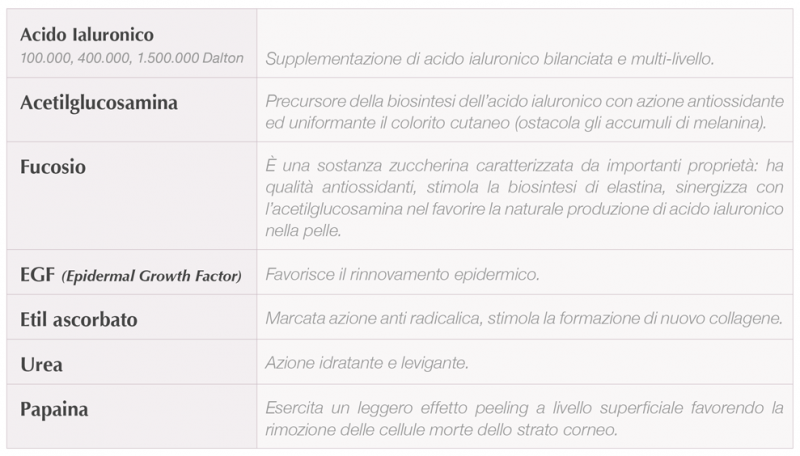Select the Papaina ingredient name
Screen dimensions: 800x456
coord(54,410)
